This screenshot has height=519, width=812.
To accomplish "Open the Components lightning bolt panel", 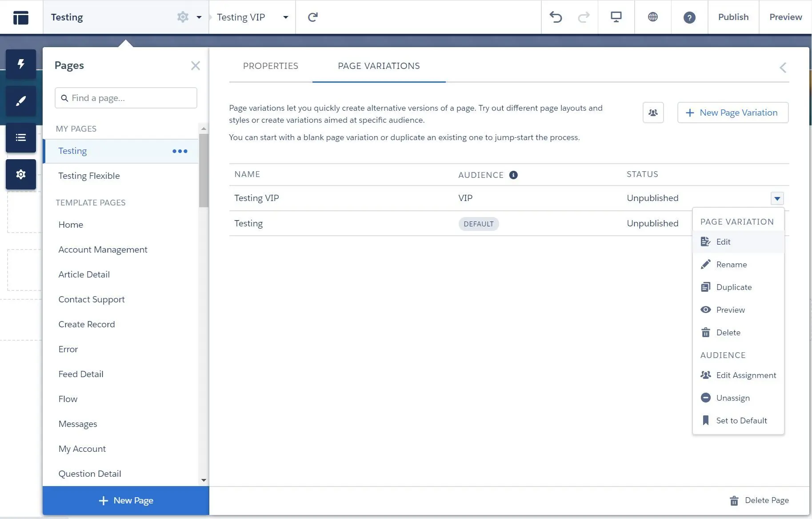I will point(21,64).
